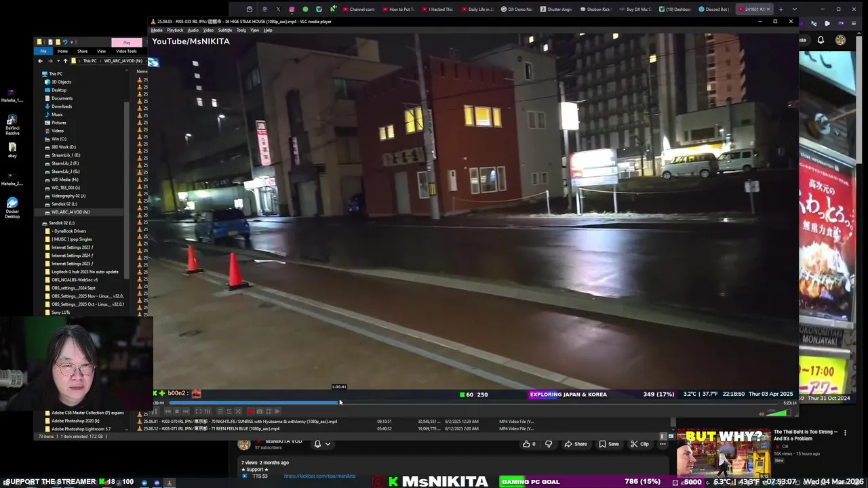
Task: Click VLC stop playback button
Action: click(x=177, y=411)
